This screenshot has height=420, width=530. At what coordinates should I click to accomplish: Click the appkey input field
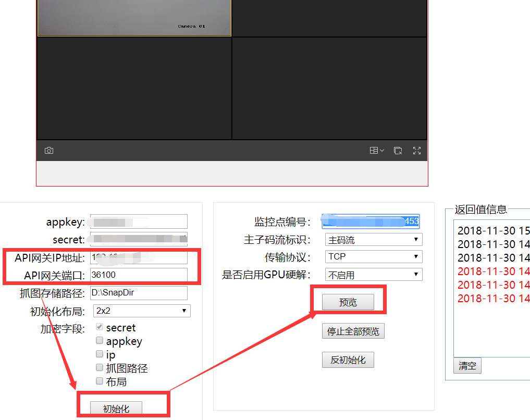(139, 221)
